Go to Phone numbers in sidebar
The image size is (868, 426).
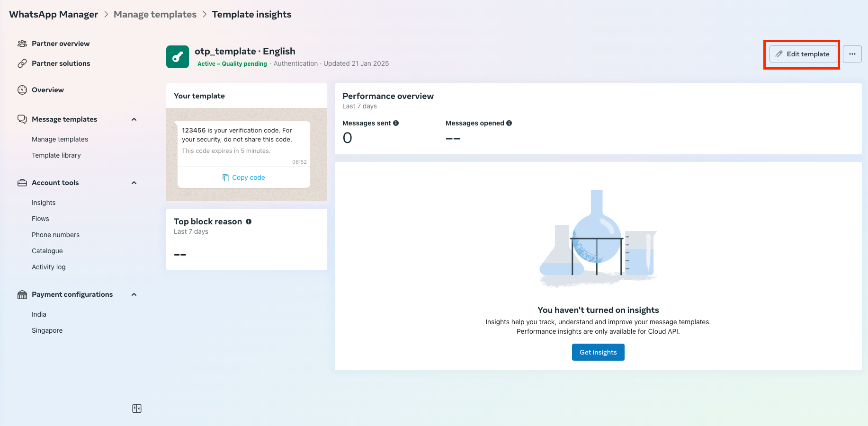(x=55, y=235)
